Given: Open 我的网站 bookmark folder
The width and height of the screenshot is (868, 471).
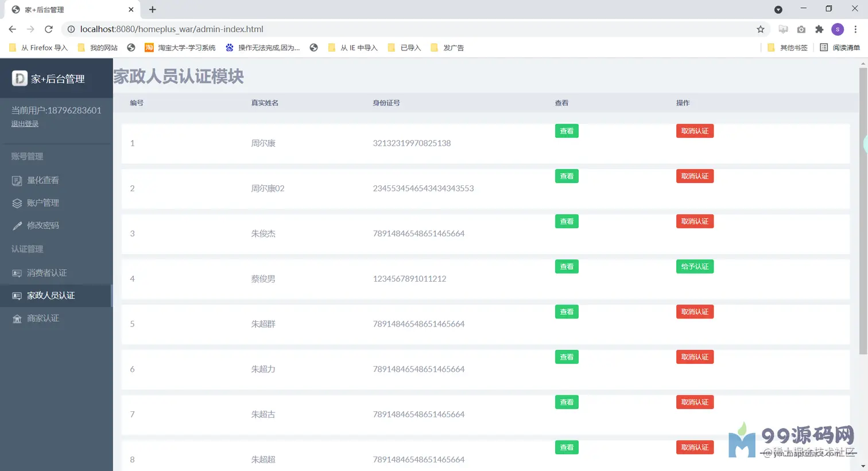Looking at the screenshot, I should coord(98,48).
